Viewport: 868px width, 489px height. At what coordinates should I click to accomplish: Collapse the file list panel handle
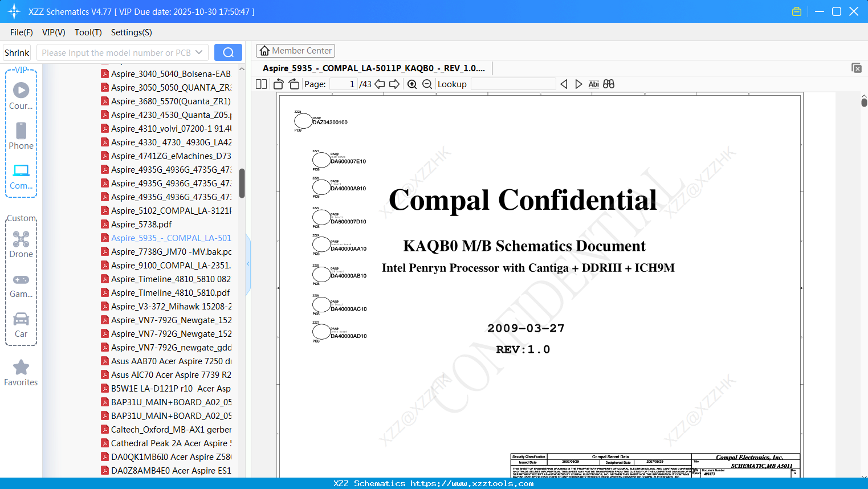tap(248, 264)
